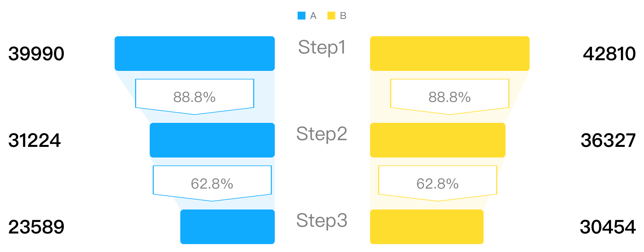The image size is (644, 252).
Task: Click the blue legend swatch for A
Action: pyautogui.click(x=302, y=16)
